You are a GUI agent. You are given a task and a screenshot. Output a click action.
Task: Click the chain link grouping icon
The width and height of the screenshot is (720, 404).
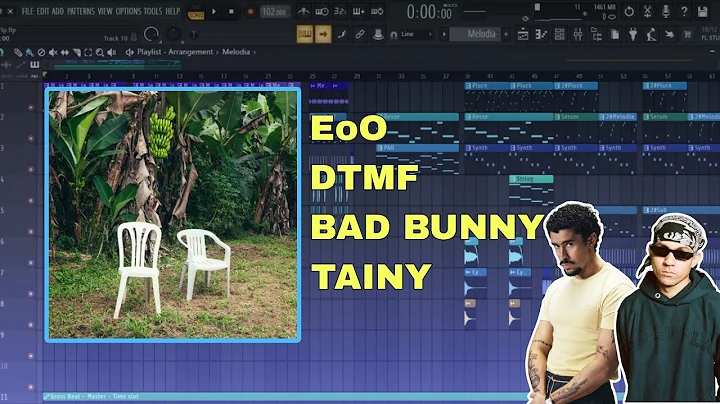(x=360, y=34)
